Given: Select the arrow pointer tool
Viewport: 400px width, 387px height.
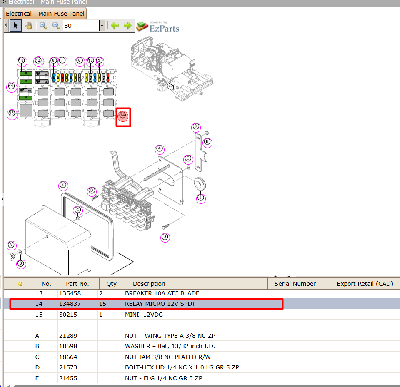Looking at the screenshot, I should [x=16, y=26].
